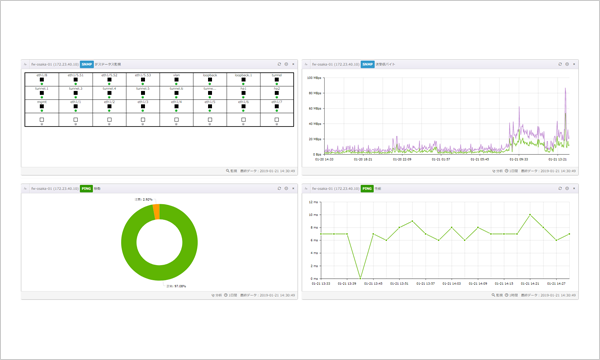Open monitor search link in line chart panel footer
Screen dimensions: 600x360
pos(497,295)
